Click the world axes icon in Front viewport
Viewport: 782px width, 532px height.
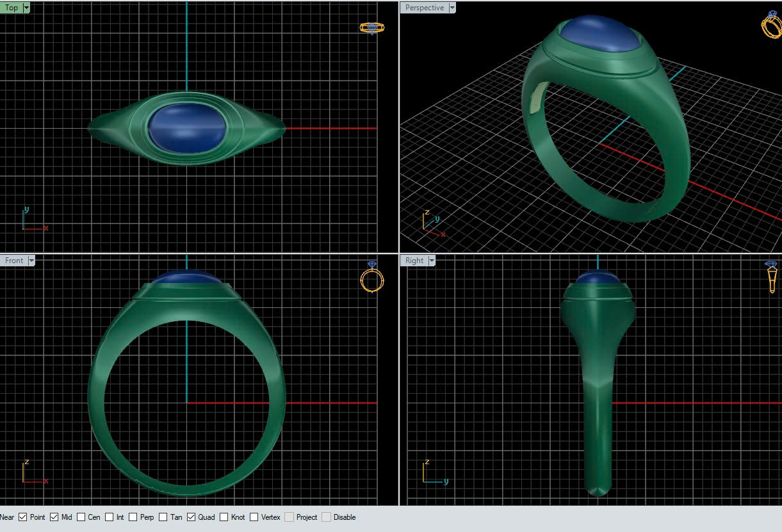point(33,473)
